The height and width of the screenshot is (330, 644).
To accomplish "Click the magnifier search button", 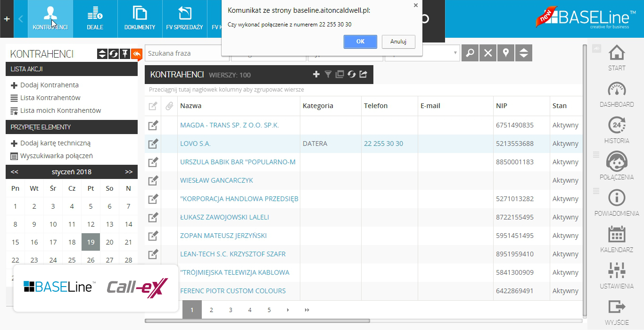I will click(470, 53).
